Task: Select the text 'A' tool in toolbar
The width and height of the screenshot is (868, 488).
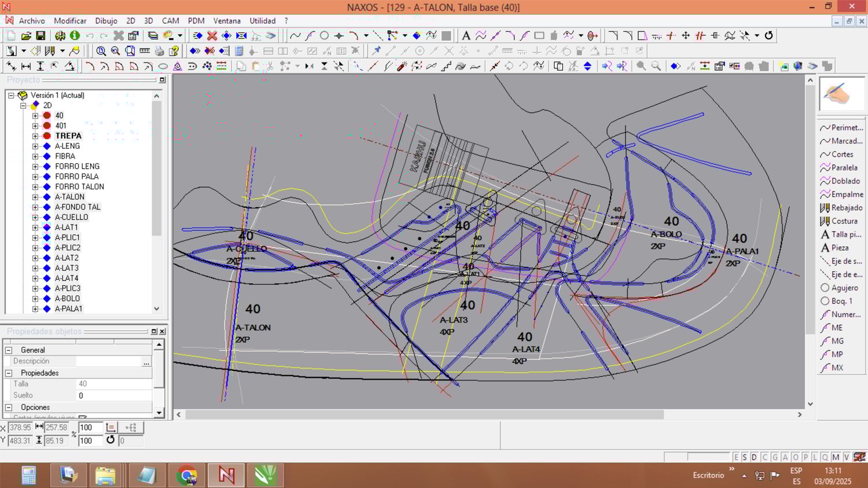Action: (x=466, y=36)
